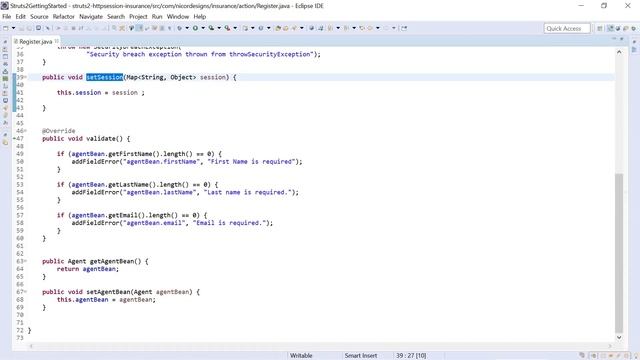Open the Back navigation history dropdown arrow
Viewport: 640px width, 360px height.
click(378, 28)
